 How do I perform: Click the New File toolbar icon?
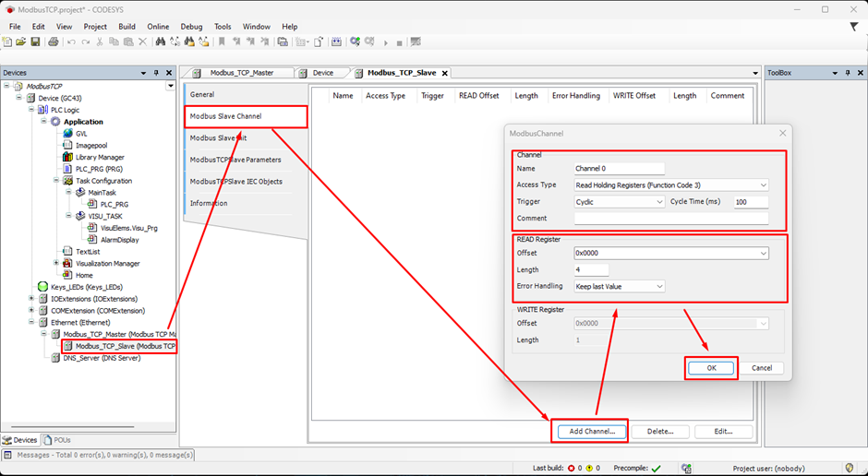[7, 42]
